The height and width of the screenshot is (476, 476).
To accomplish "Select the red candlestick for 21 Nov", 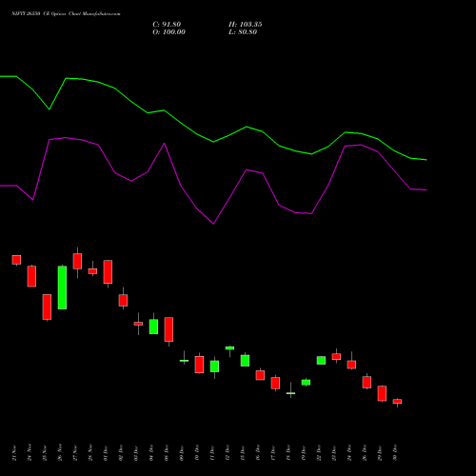I will tap(16, 260).
